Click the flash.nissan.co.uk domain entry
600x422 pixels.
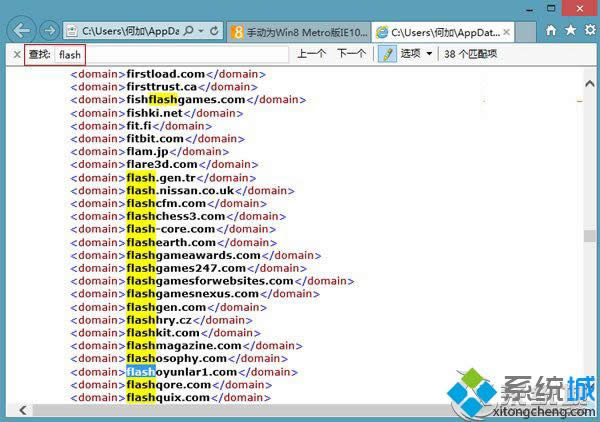pyautogui.click(x=182, y=191)
